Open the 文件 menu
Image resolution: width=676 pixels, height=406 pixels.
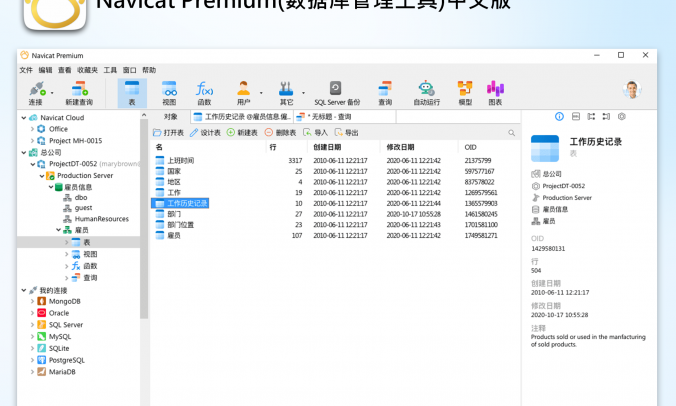pos(26,70)
